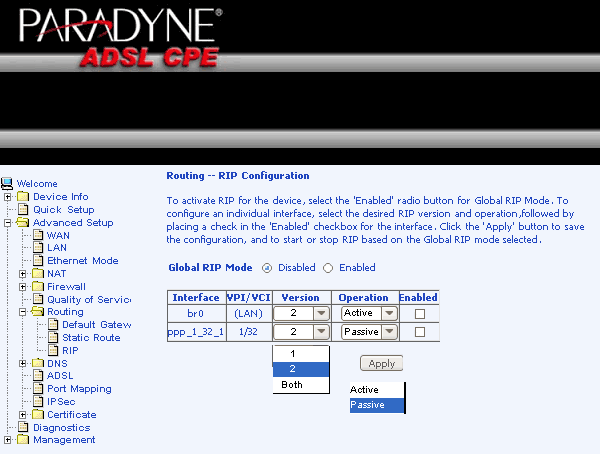The height and width of the screenshot is (454, 600).
Task: Open the Operation dropdown for br0
Action: tap(369, 314)
